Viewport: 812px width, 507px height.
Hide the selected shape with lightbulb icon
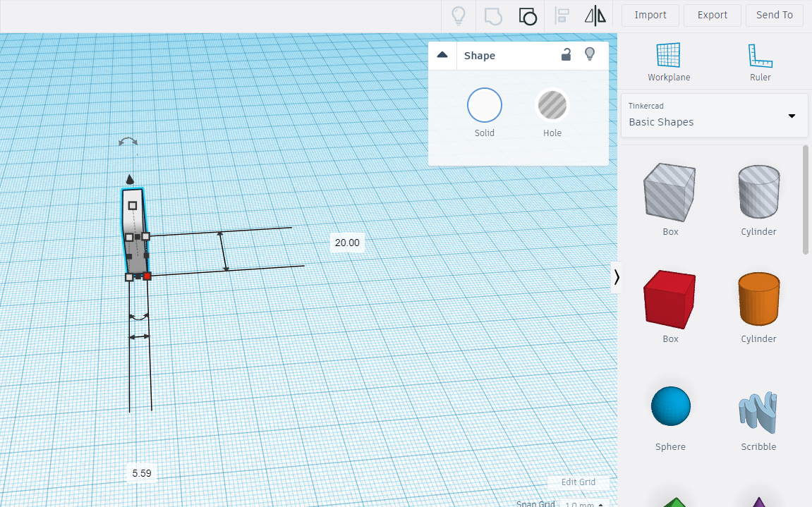coord(590,54)
